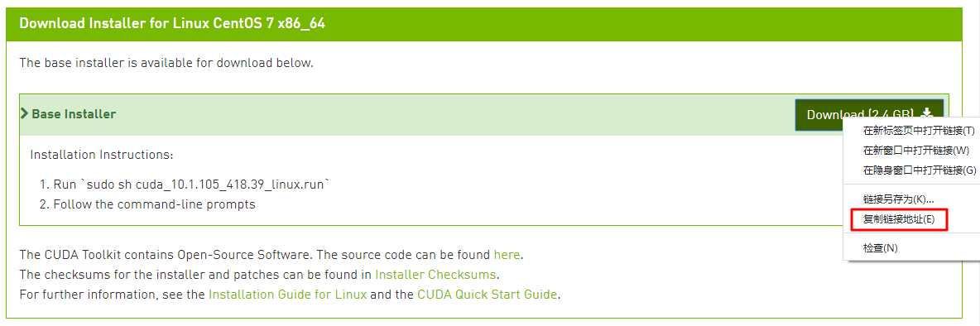Click the green Download Installer header bar
This screenshot has width=980, height=326.
tap(484, 24)
